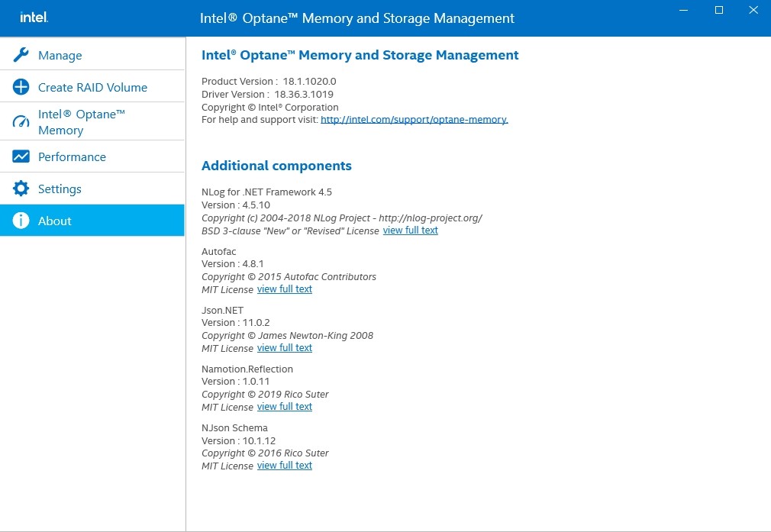Click NLog for .NET Framework 4.5 text

(x=266, y=192)
